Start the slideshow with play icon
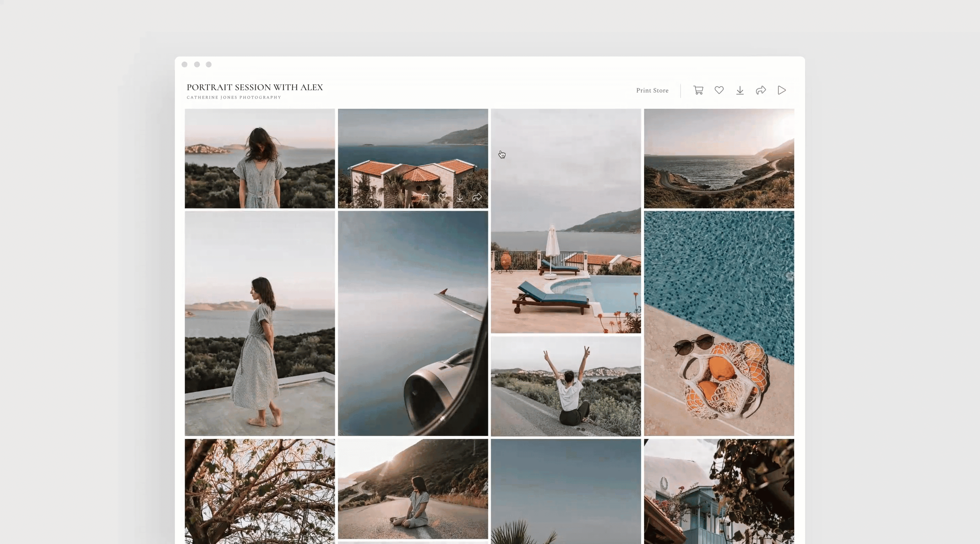 click(x=782, y=90)
